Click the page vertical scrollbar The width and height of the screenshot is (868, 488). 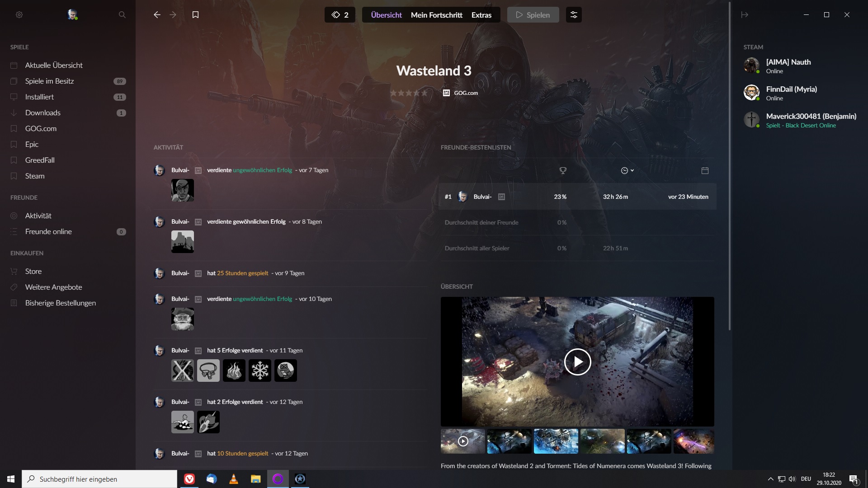(730, 166)
